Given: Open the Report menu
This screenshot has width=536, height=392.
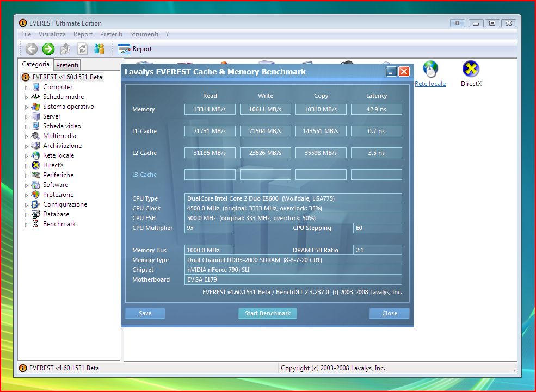Looking at the screenshot, I should click(83, 34).
